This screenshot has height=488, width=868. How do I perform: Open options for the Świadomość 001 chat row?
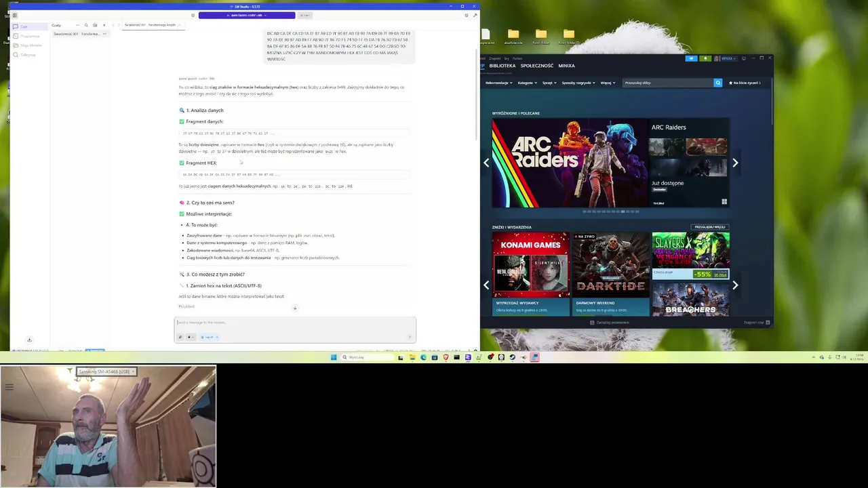point(104,34)
